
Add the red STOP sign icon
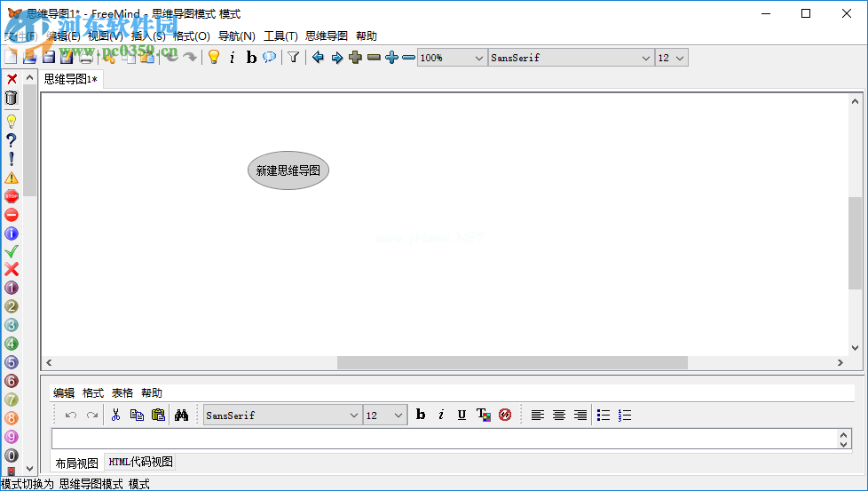[x=12, y=196]
